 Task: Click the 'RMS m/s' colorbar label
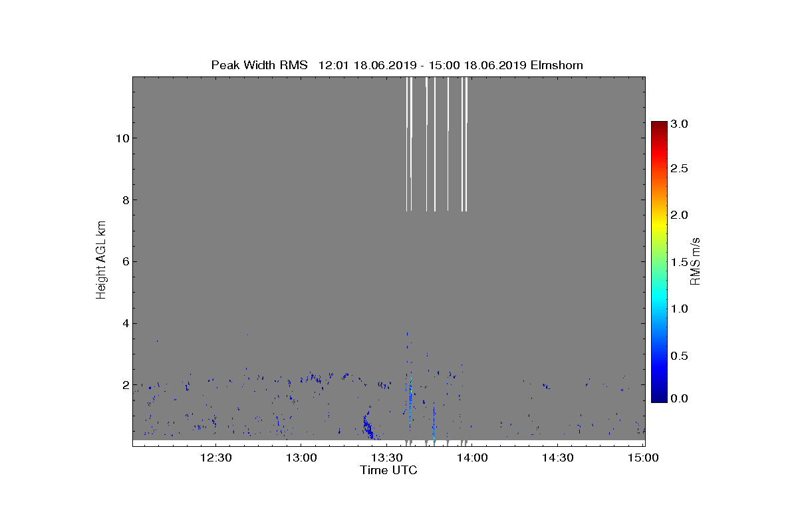click(x=696, y=260)
